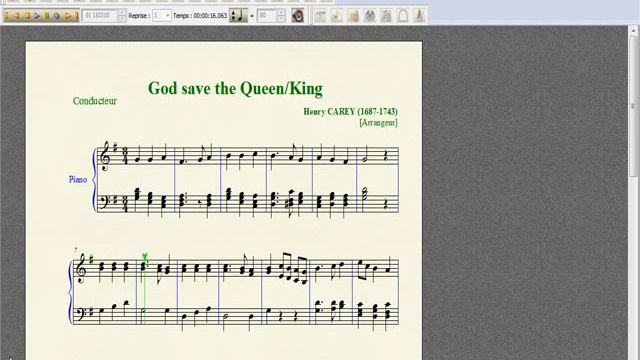Image resolution: width=640 pixels, height=360 pixels.
Task: Click the vertical scrollbar thumb
Action: click(x=633, y=106)
